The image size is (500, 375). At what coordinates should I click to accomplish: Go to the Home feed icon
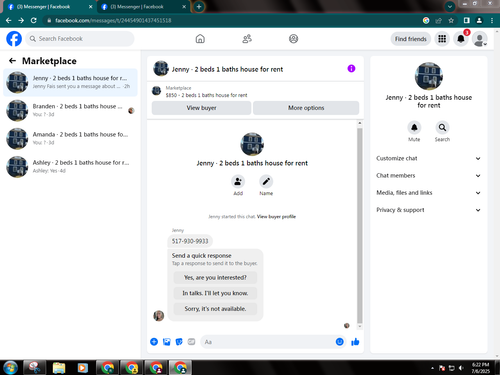coord(200,39)
